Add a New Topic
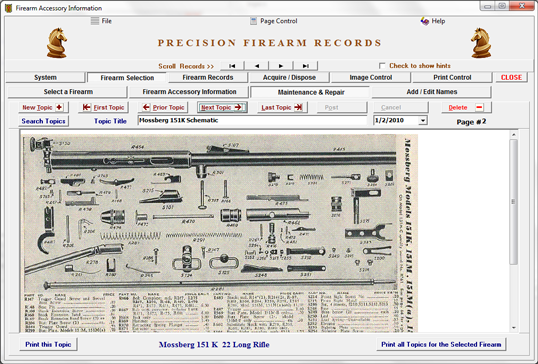The image size is (538, 364). click(x=43, y=107)
